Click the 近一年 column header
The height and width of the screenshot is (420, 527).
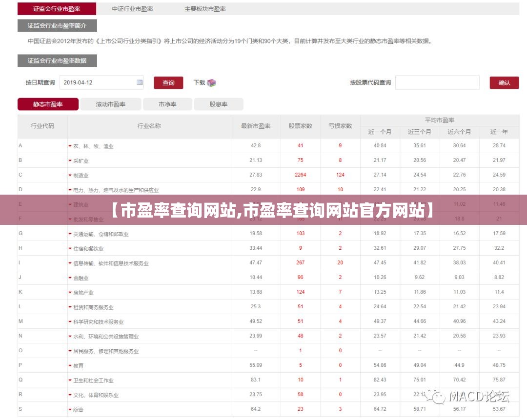(499, 132)
